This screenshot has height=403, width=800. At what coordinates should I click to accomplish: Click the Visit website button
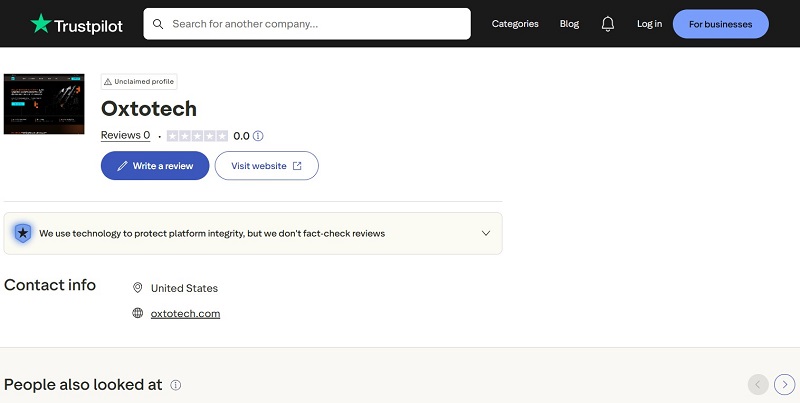[x=266, y=166]
